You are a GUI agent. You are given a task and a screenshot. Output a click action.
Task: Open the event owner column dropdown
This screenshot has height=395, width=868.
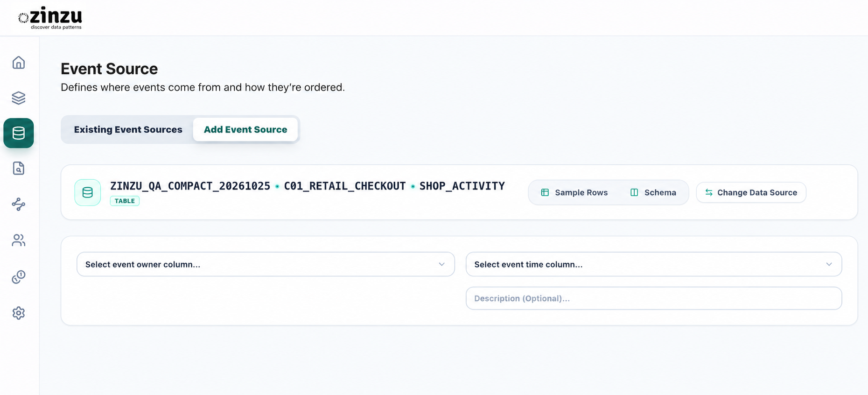[266, 264]
